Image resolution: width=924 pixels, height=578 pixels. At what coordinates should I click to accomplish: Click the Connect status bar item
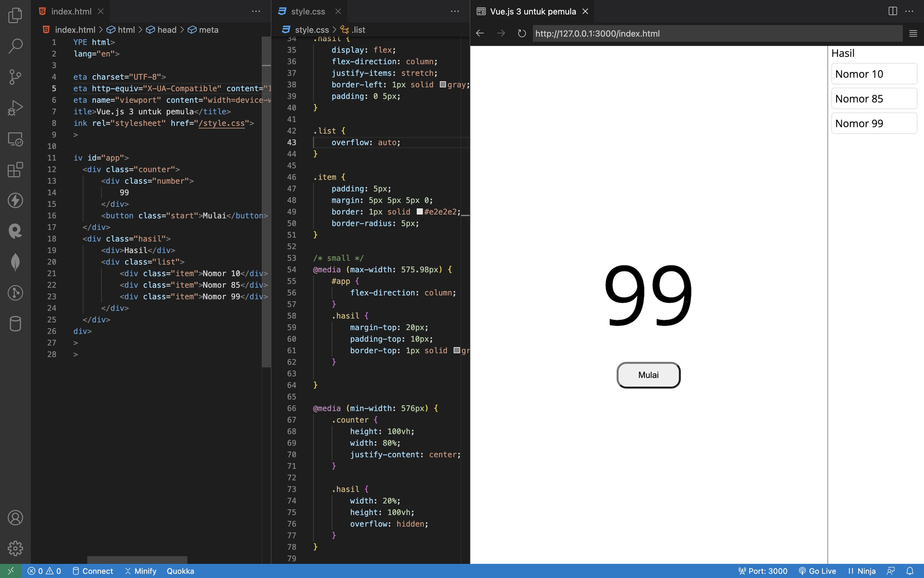click(x=93, y=571)
